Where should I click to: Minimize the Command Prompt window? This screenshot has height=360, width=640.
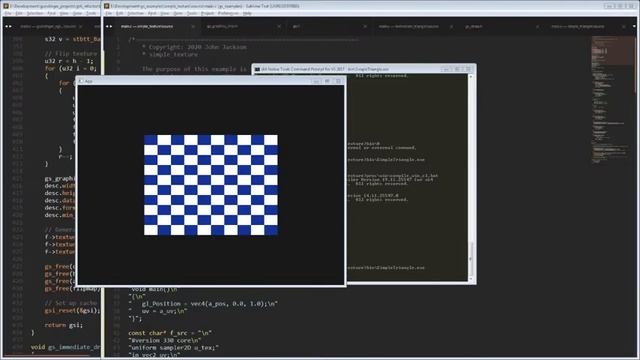click(x=446, y=69)
